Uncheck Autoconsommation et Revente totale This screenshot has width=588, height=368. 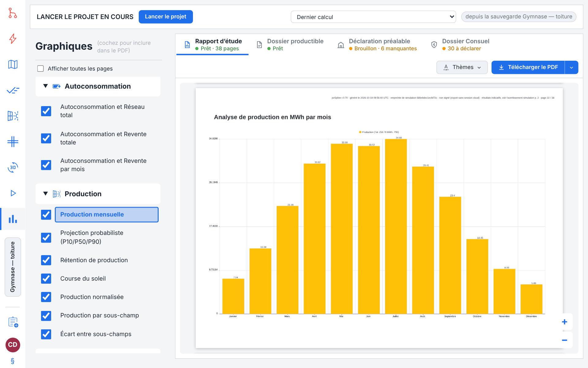(46, 138)
